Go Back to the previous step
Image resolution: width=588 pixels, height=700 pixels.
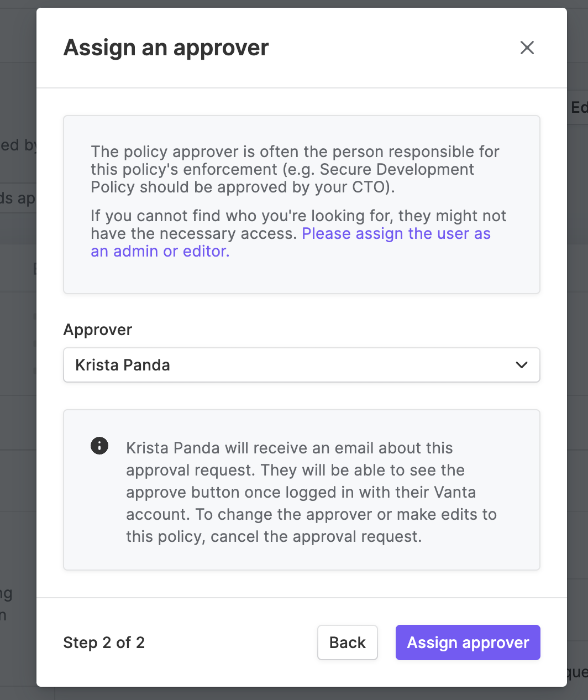[348, 642]
